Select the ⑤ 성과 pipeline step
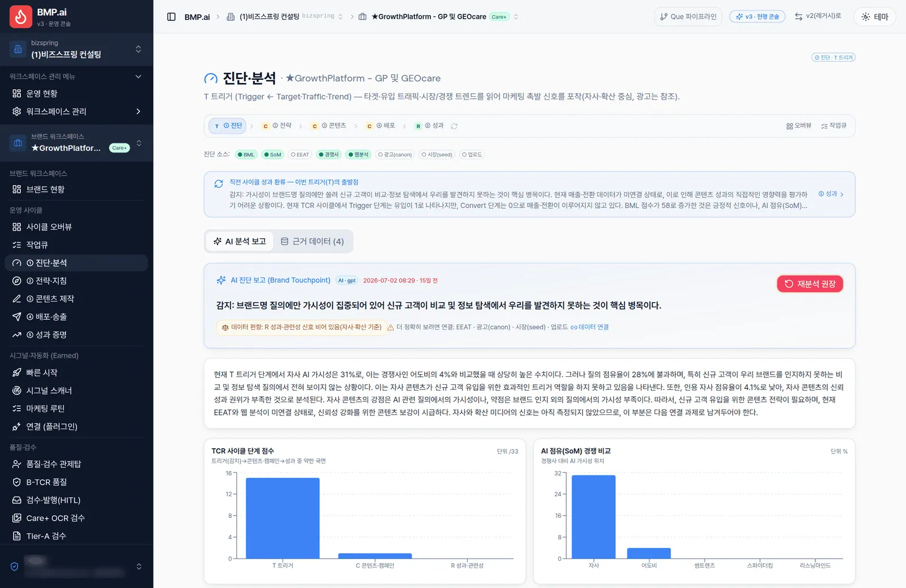The image size is (906, 588). [430, 126]
